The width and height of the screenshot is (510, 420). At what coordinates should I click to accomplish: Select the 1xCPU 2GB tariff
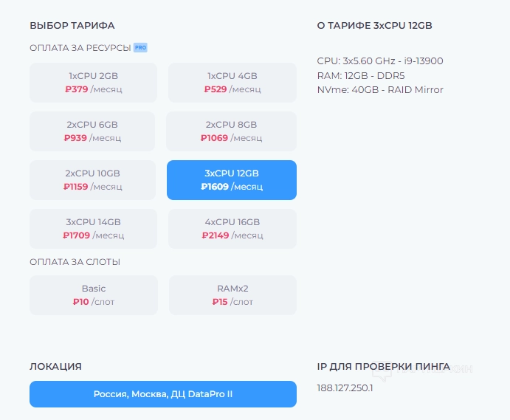[x=93, y=82]
